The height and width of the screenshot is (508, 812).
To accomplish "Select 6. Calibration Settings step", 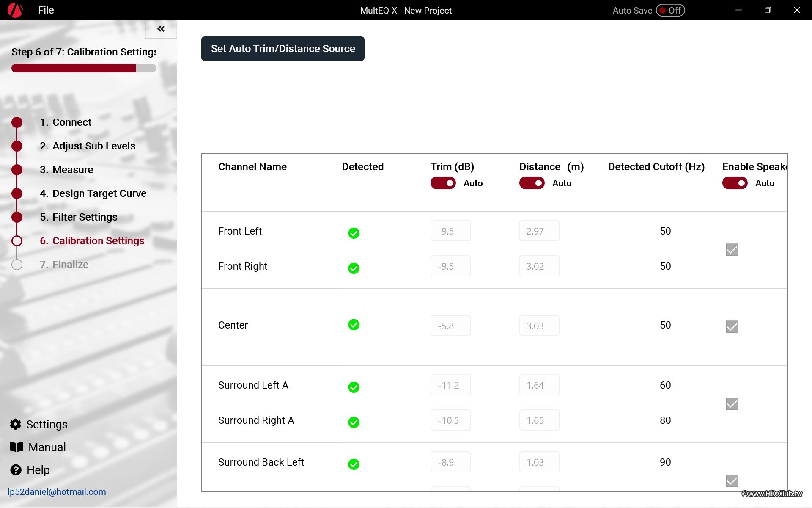I will 92,241.
